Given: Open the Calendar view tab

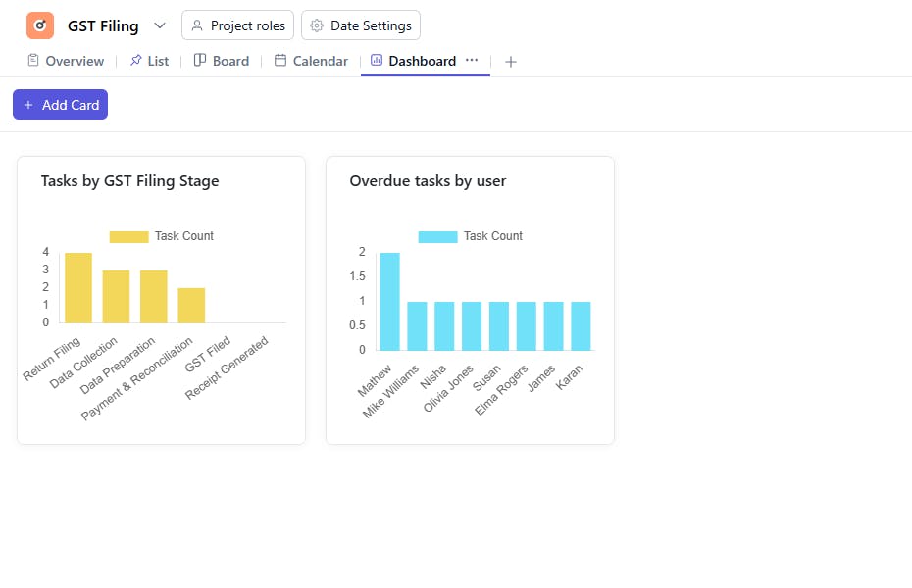Looking at the screenshot, I should (320, 61).
